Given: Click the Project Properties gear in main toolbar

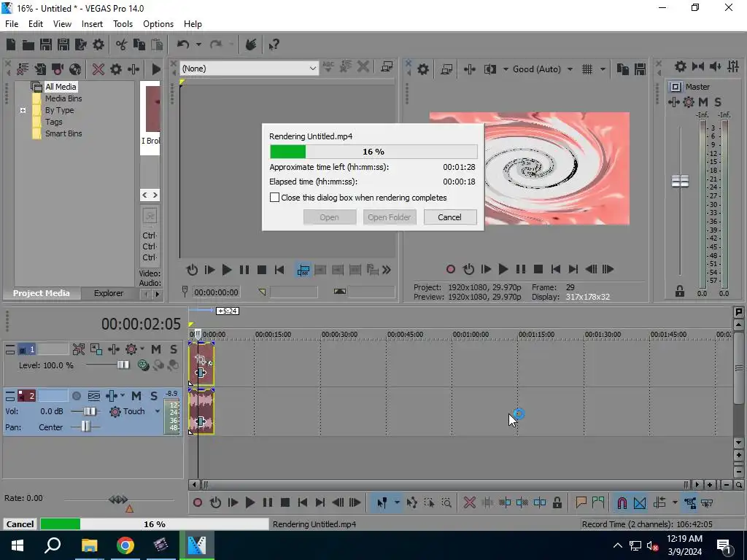Looking at the screenshot, I should tap(98, 44).
